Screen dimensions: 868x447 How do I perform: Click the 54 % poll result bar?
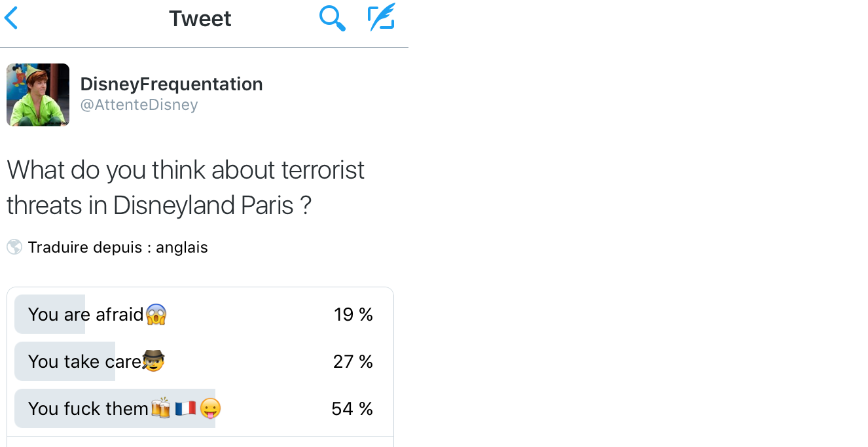pyautogui.click(x=115, y=408)
